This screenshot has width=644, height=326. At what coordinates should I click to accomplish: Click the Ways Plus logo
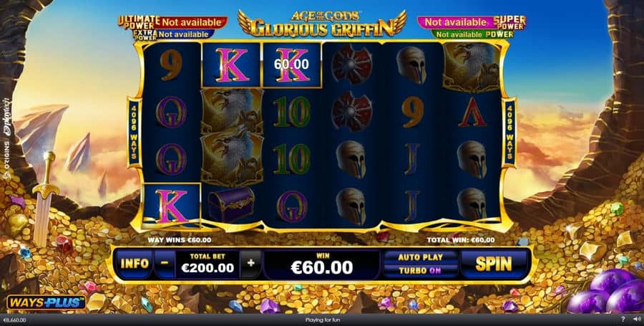point(46,302)
